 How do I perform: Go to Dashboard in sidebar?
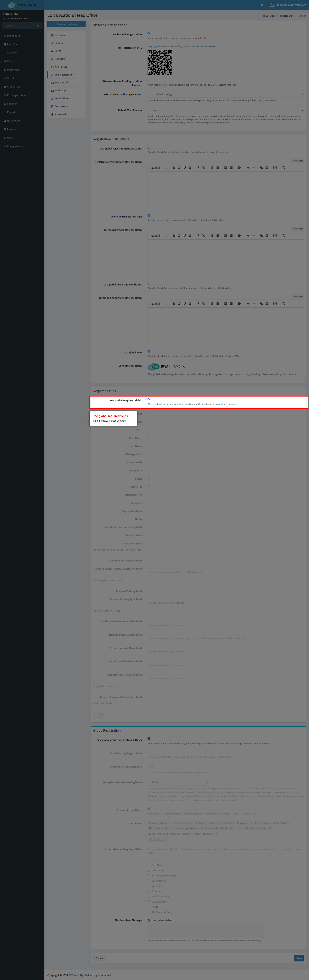coord(22,36)
